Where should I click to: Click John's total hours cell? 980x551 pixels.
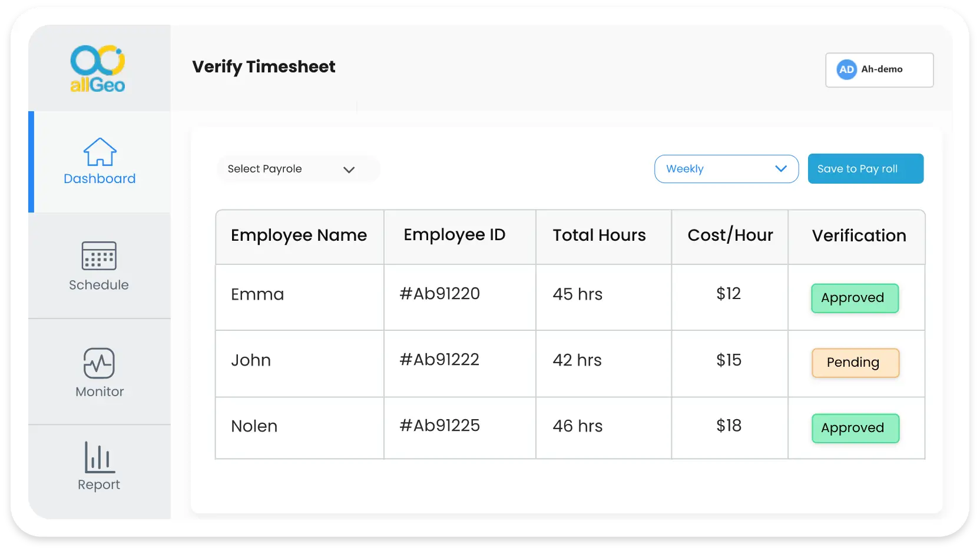click(577, 360)
